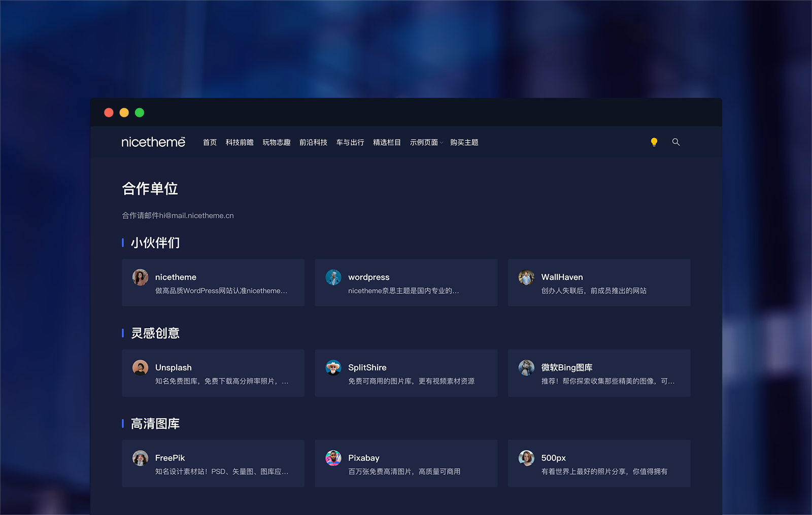The width and height of the screenshot is (812, 515).
Task: Click the SplitShire avatar with hat
Action: click(333, 368)
